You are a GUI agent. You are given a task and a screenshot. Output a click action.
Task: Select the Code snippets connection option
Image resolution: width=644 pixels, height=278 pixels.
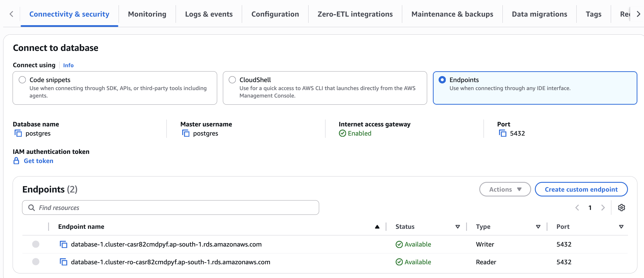[22, 80]
